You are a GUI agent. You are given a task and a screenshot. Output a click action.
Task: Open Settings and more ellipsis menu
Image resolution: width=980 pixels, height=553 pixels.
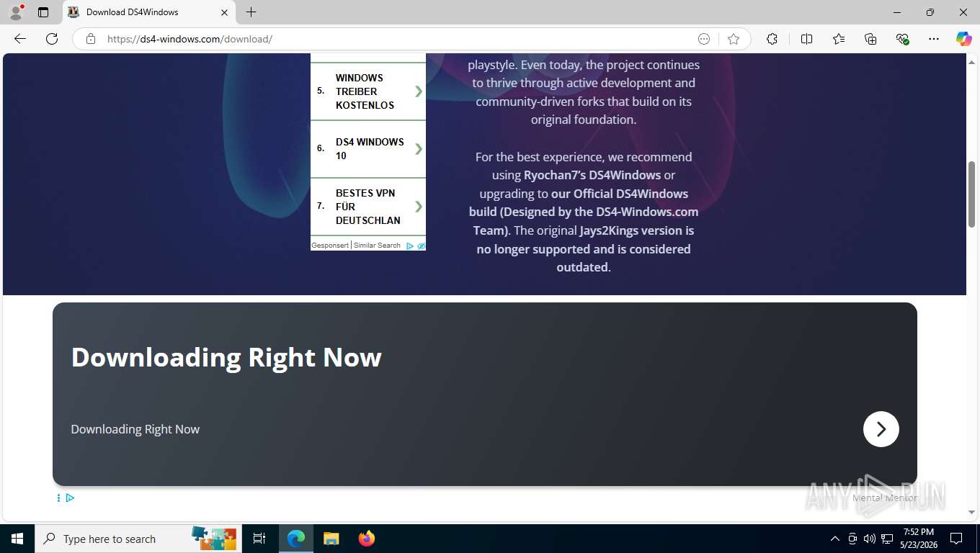point(934,39)
